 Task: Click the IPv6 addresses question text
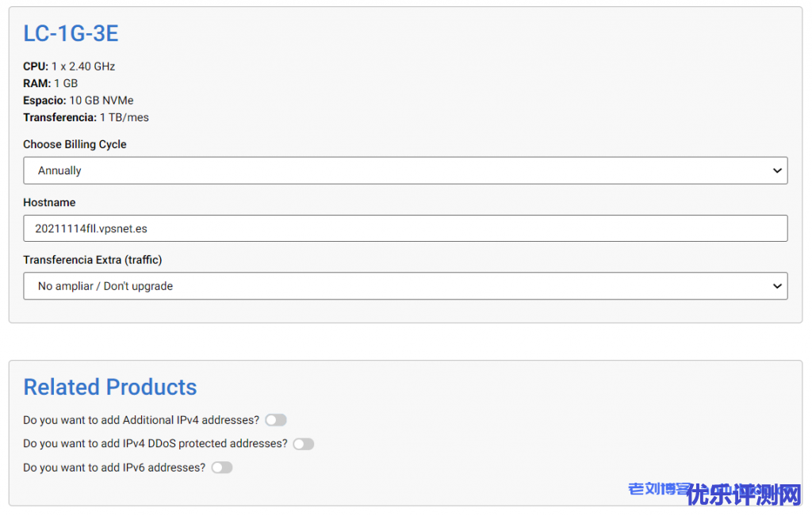click(114, 468)
